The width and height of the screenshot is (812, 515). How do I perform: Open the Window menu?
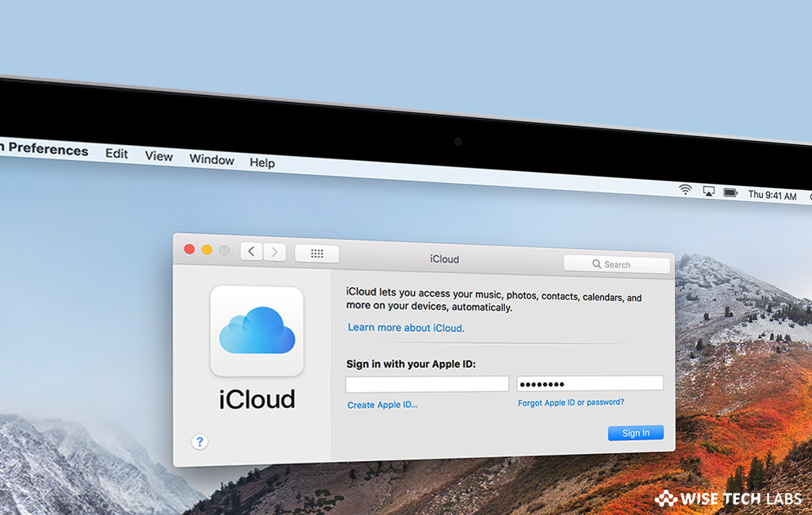(x=212, y=159)
